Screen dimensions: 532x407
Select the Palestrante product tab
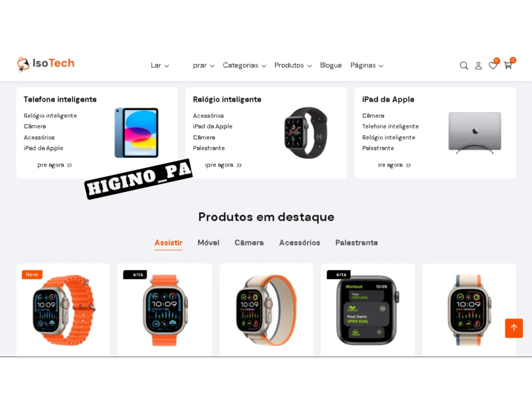click(x=357, y=243)
